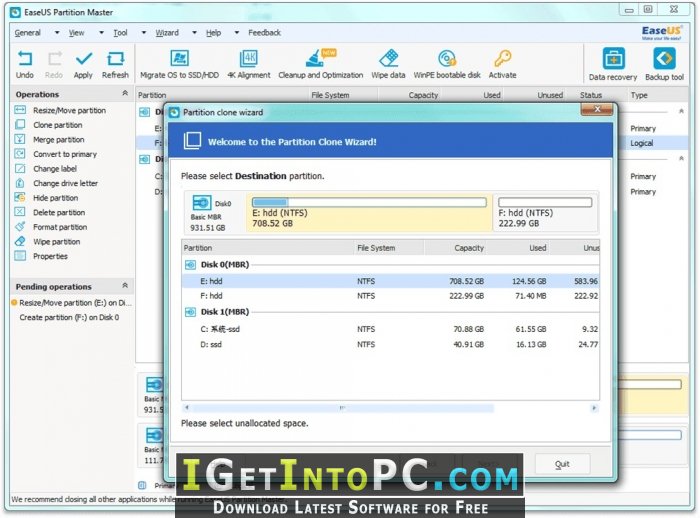
Task: Click the Redo toolbar icon
Action: [54, 59]
